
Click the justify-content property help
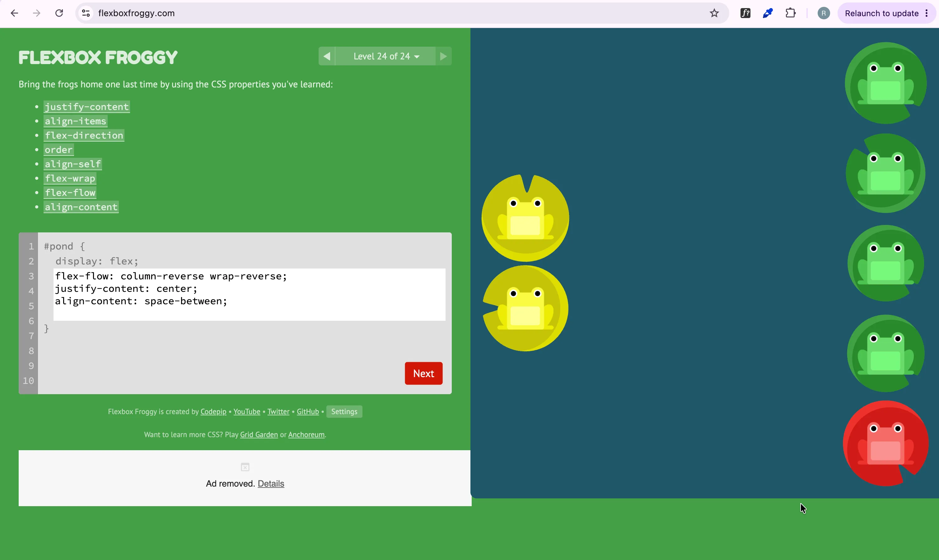click(87, 107)
